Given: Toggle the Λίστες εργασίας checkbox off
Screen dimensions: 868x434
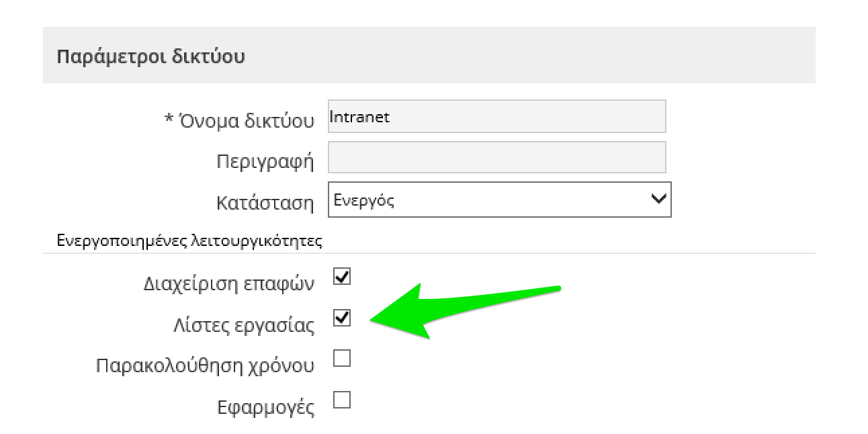Looking at the screenshot, I should click(x=342, y=317).
